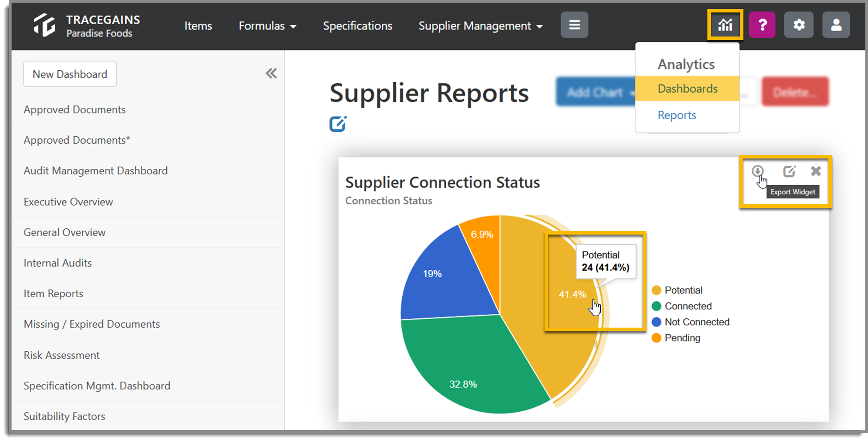Open the Add Chart dropdown button
This screenshot has height=442, width=868.
tap(596, 92)
